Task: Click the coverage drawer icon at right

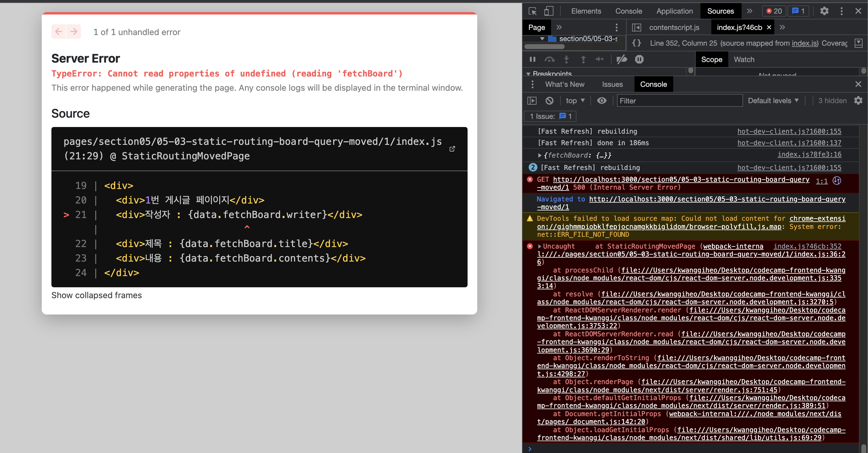Action: [x=859, y=43]
